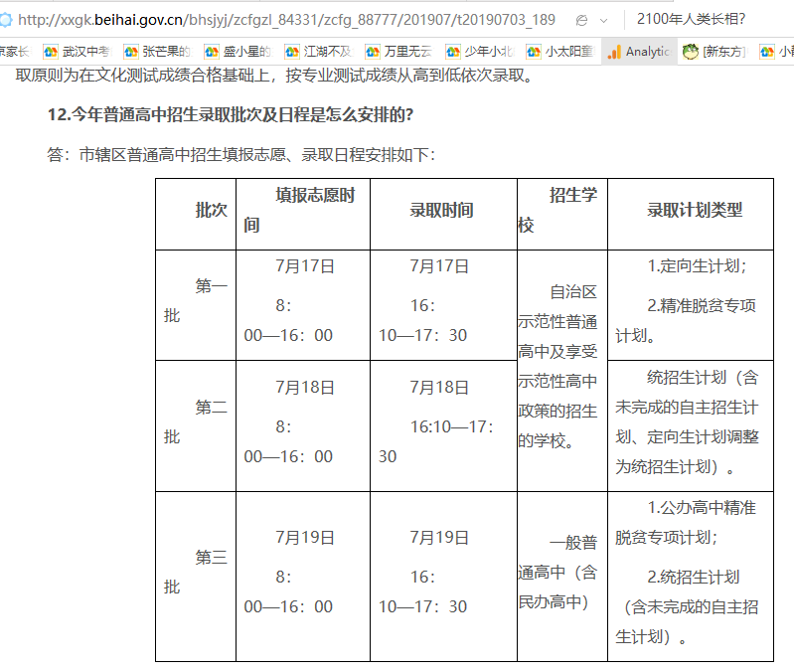Image resolution: width=794 pixels, height=672 pixels.
Task: Open the 万里无云 bookmark
Action: [x=398, y=51]
